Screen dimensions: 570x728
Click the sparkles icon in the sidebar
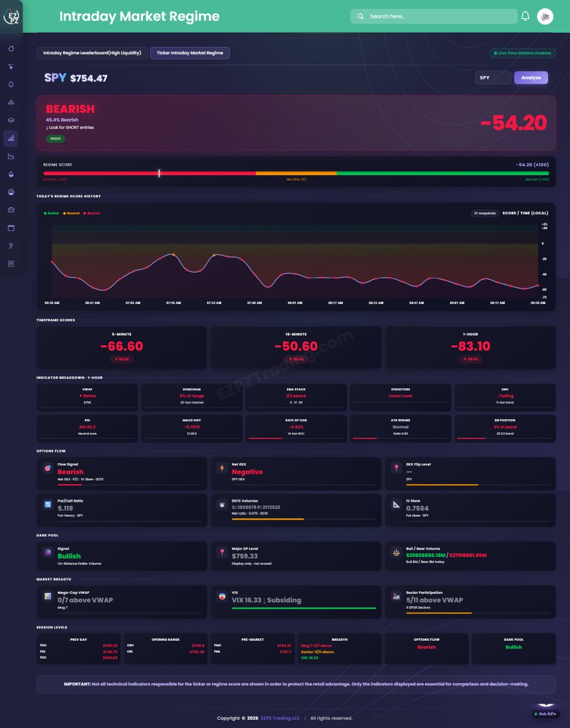(11, 67)
